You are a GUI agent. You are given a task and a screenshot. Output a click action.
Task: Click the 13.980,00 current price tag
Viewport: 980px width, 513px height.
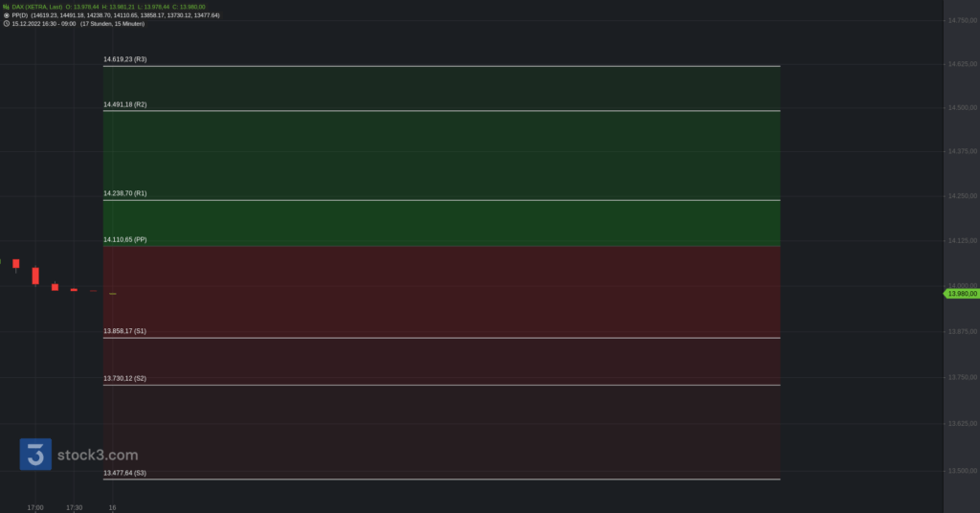click(961, 294)
